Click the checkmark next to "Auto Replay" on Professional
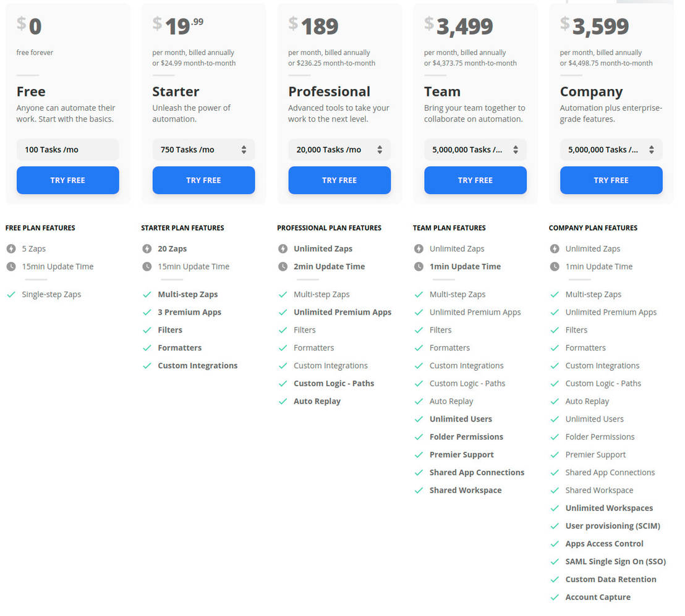 pyautogui.click(x=283, y=401)
